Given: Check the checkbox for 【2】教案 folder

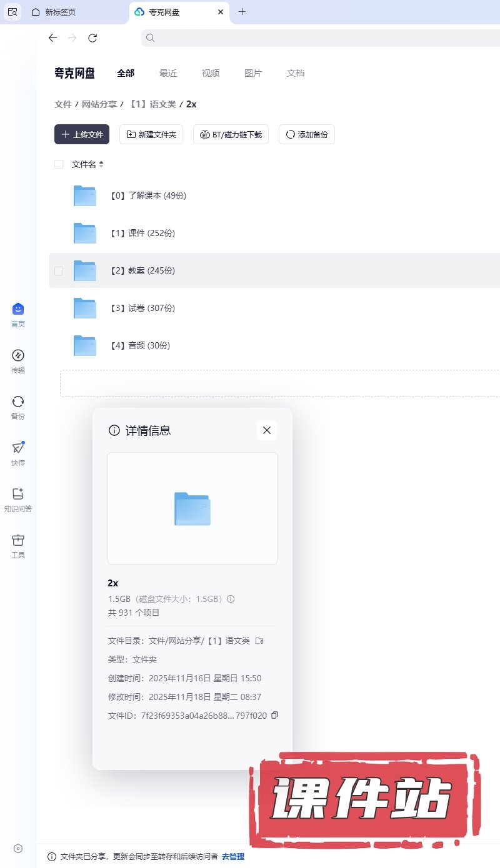Looking at the screenshot, I should (x=59, y=270).
